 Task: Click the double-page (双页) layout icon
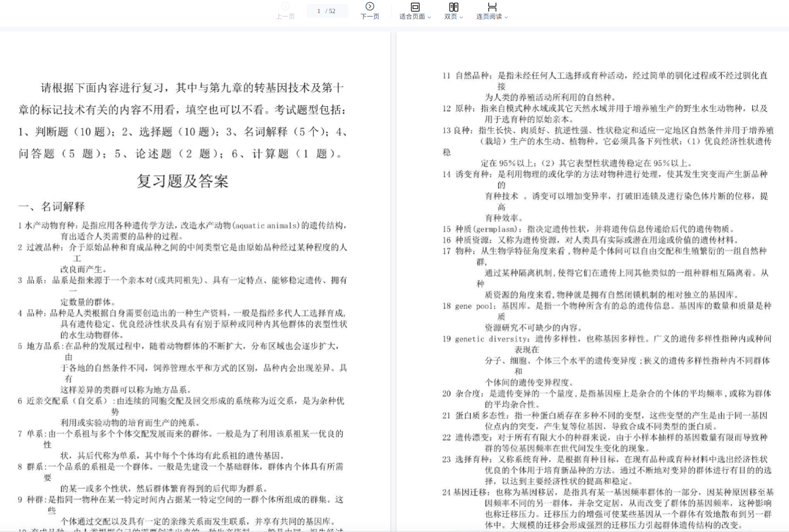[454, 7]
